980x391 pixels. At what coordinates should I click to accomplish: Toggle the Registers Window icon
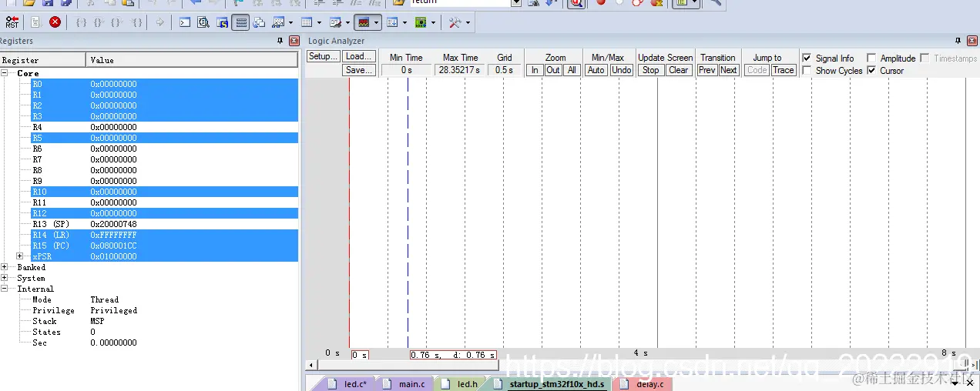241,22
